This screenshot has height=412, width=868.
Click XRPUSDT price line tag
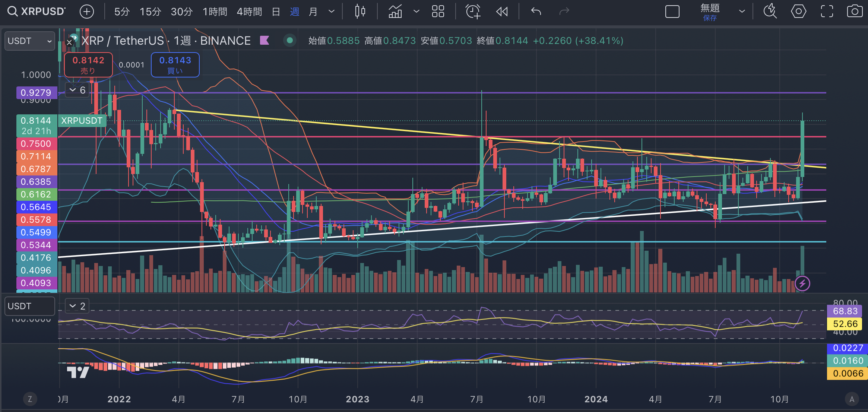(x=82, y=121)
